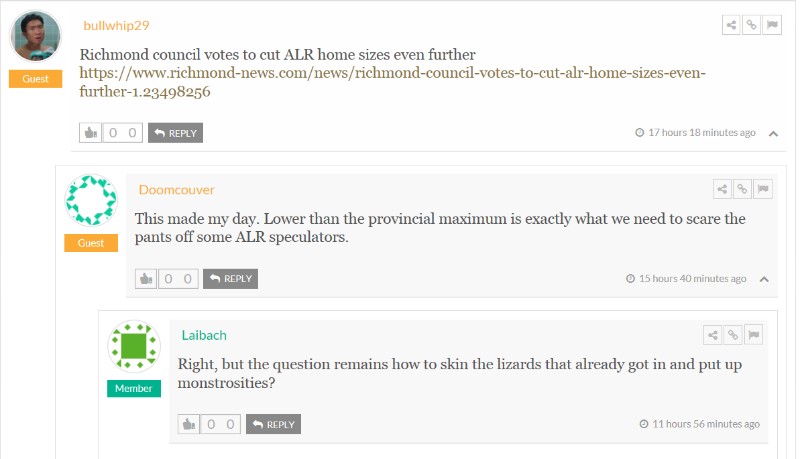Click share icon on Laibach's comment
Image resolution: width=800 pixels, height=459 pixels.
click(x=713, y=335)
